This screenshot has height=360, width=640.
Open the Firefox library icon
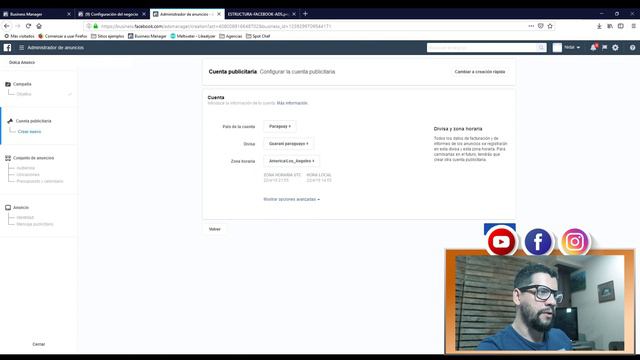pos(610,26)
